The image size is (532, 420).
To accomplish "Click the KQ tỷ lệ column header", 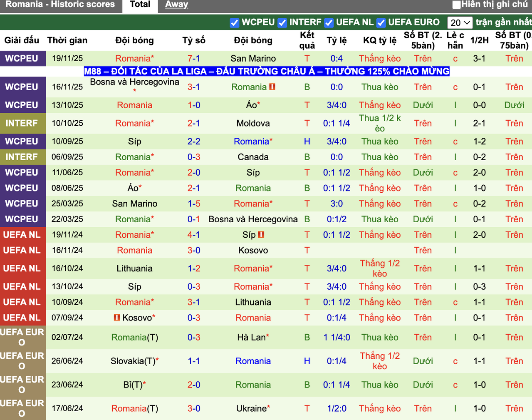I will 380,40.
